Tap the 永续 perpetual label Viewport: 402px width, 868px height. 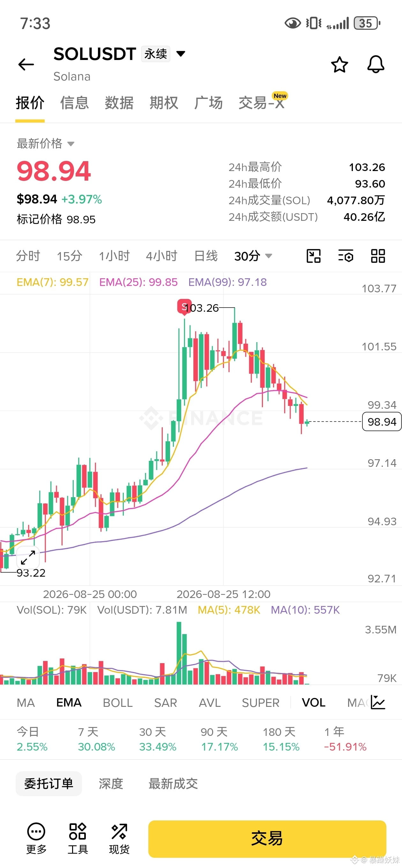click(x=156, y=54)
